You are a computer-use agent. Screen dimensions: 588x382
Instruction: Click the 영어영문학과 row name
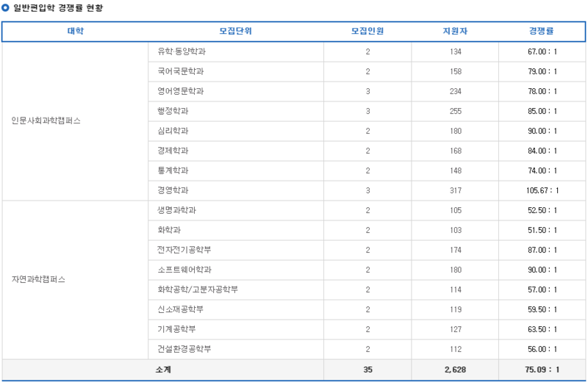tap(180, 91)
